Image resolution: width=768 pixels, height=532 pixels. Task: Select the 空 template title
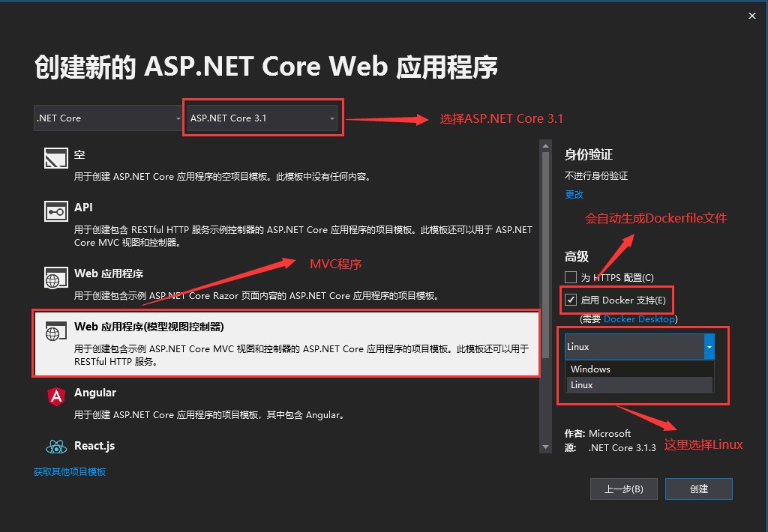tap(79, 155)
